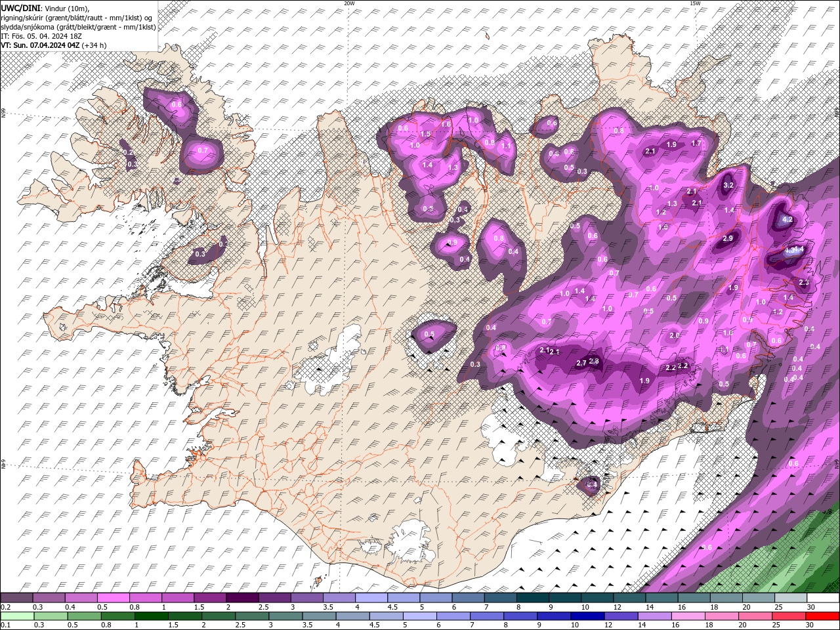Select the bright red rain legend swatch above 30
Viewport: 840px width, 630px height.
pos(822,616)
